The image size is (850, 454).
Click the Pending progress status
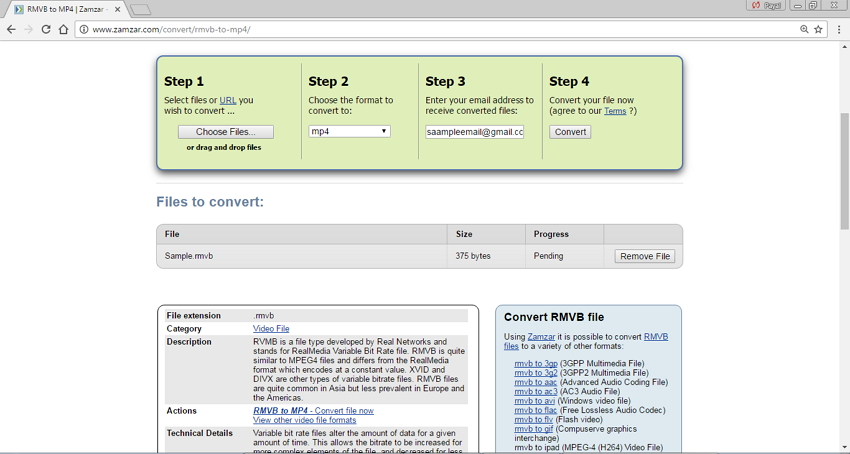point(549,256)
